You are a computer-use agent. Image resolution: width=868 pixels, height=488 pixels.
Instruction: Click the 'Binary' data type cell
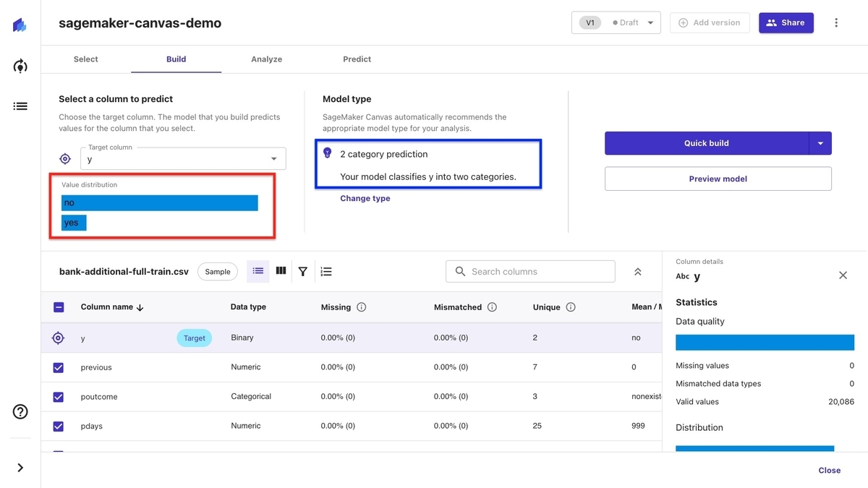pyautogui.click(x=242, y=338)
